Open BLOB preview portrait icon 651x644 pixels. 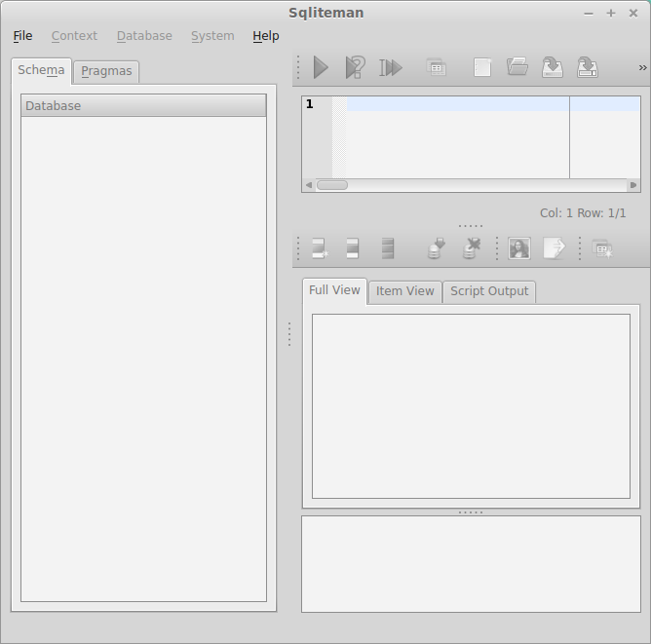pyautogui.click(x=518, y=248)
